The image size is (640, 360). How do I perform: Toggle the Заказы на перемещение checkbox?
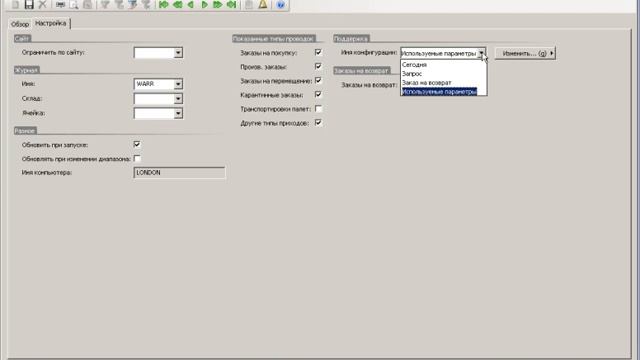coord(318,80)
